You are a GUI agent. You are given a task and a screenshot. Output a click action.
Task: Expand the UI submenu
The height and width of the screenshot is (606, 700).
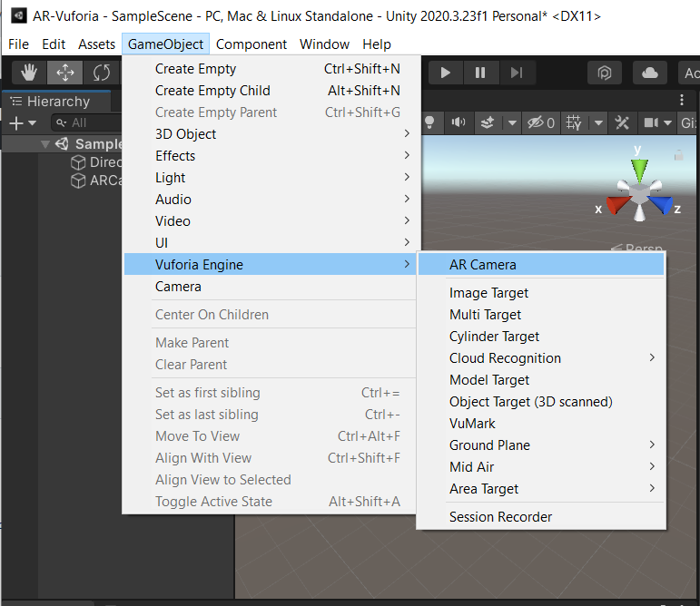tap(271, 242)
